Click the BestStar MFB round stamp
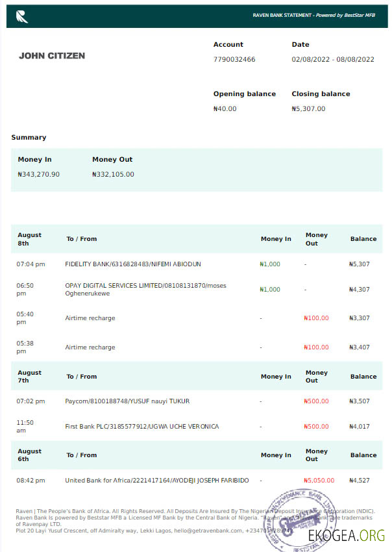 301,520
